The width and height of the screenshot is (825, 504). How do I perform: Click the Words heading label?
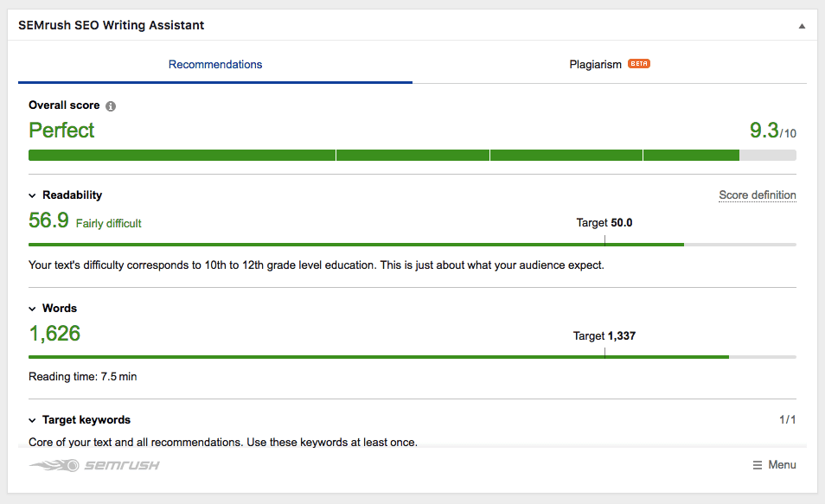[60, 309]
